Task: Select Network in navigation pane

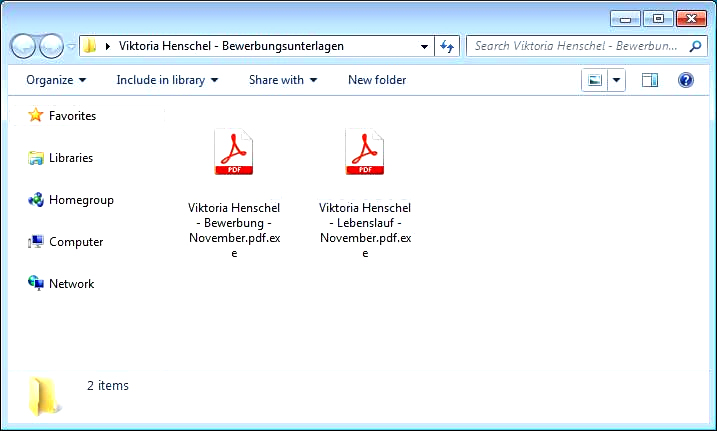Action: 71,284
